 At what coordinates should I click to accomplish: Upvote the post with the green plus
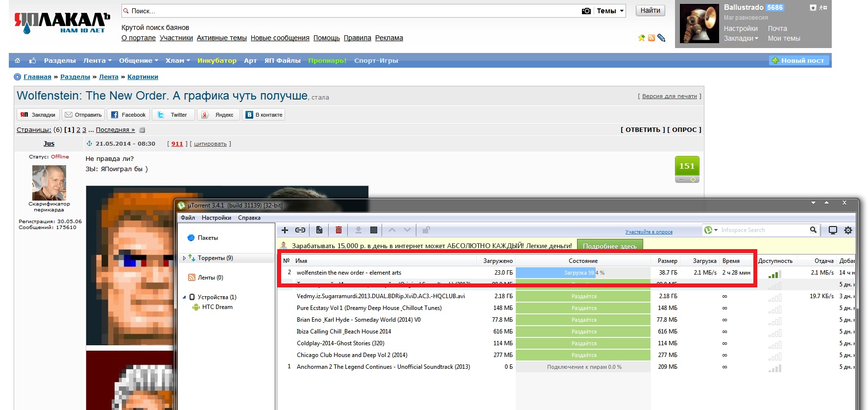coord(693,179)
